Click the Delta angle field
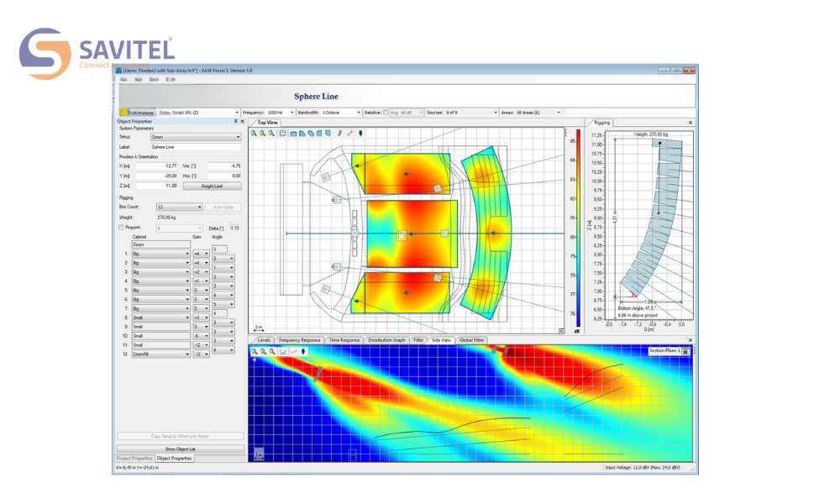 [234, 228]
